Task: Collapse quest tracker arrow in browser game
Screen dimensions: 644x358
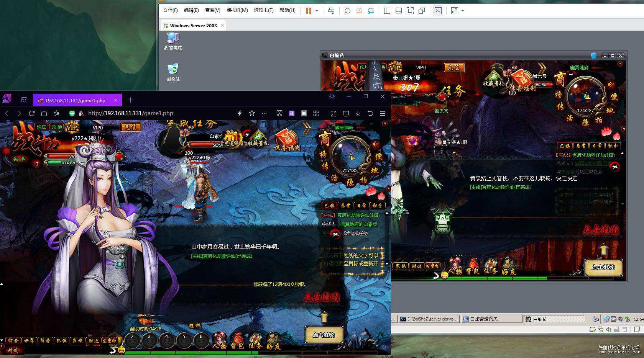Action: 388,188
